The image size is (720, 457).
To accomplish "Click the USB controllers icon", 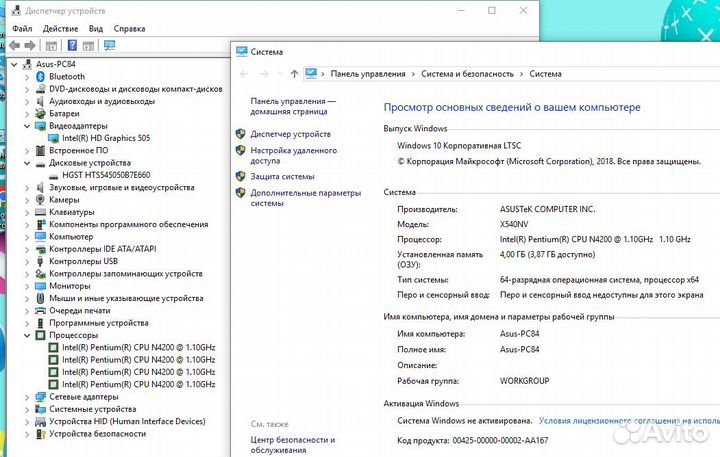I will coord(40,261).
